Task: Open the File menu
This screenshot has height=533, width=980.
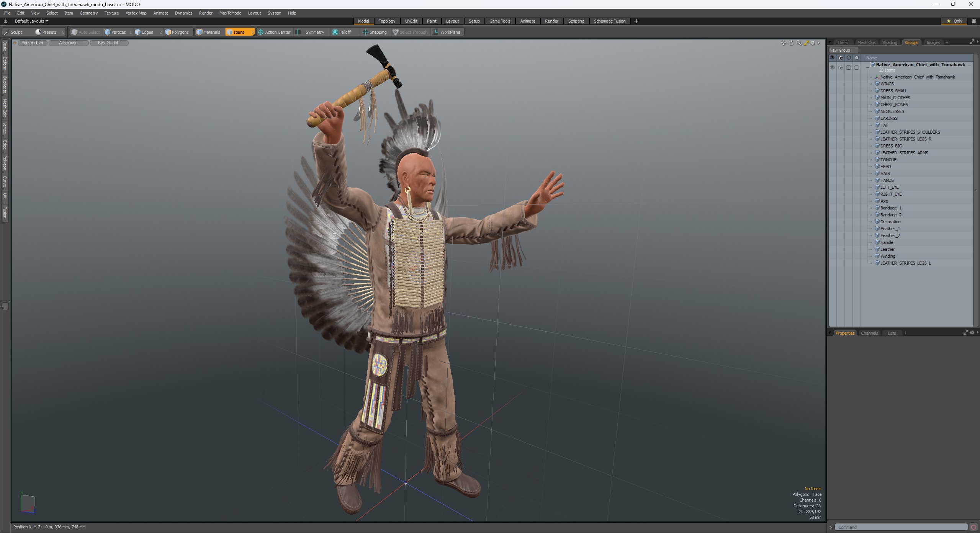Action: coord(7,13)
